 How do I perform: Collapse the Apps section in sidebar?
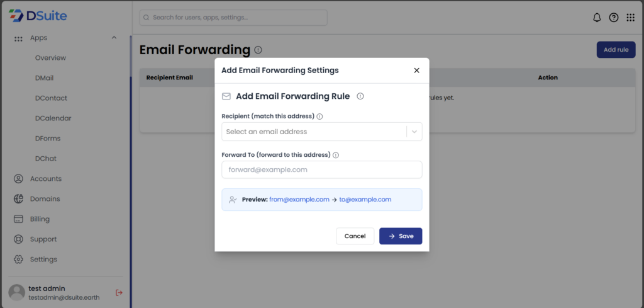(x=114, y=38)
